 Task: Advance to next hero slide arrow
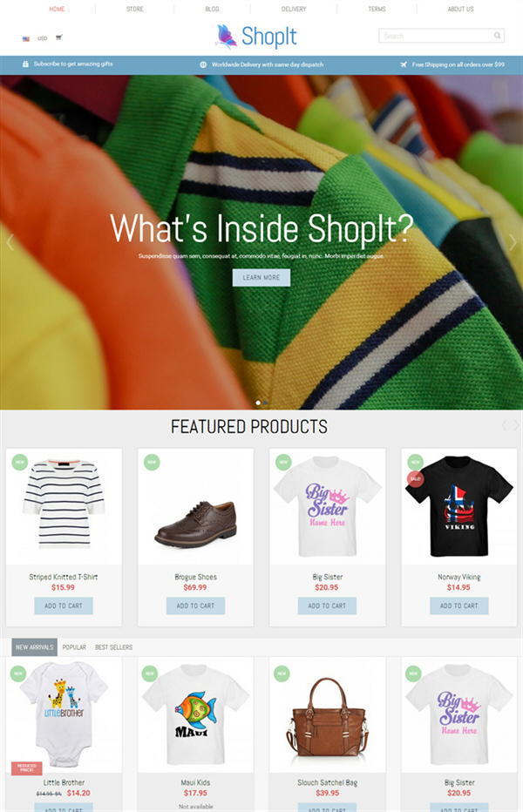(x=513, y=242)
